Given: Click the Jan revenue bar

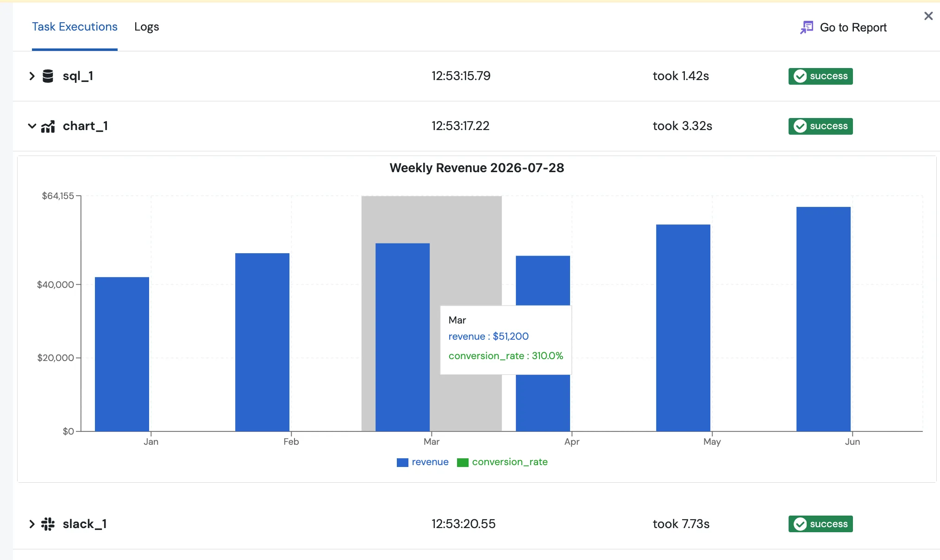Looking at the screenshot, I should (122, 354).
